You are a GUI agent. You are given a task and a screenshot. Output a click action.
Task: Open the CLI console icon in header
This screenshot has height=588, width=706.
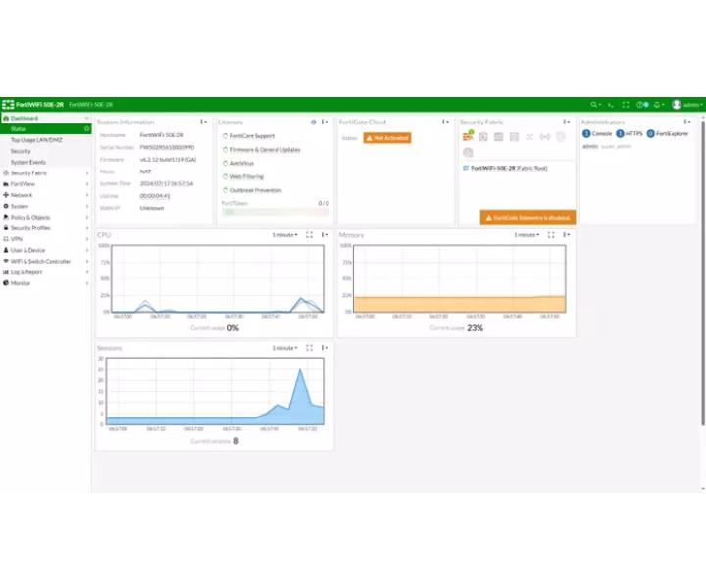point(610,105)
